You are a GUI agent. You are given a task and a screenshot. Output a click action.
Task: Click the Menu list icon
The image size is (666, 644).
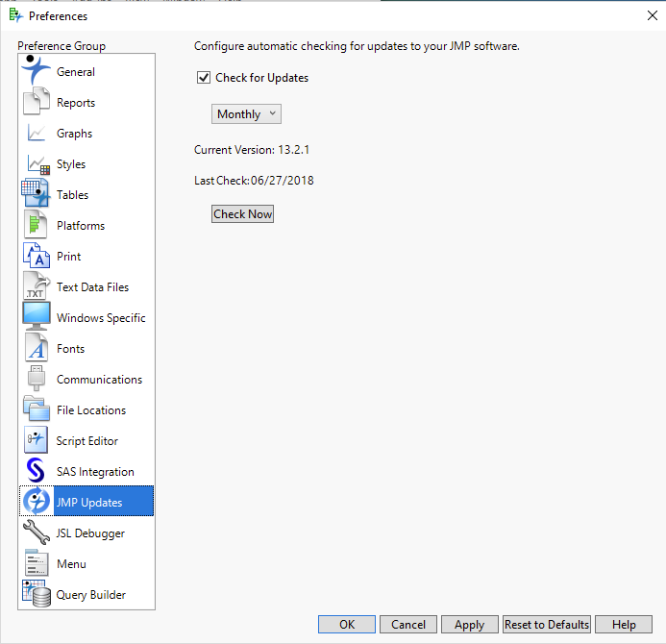pos(37,563)
